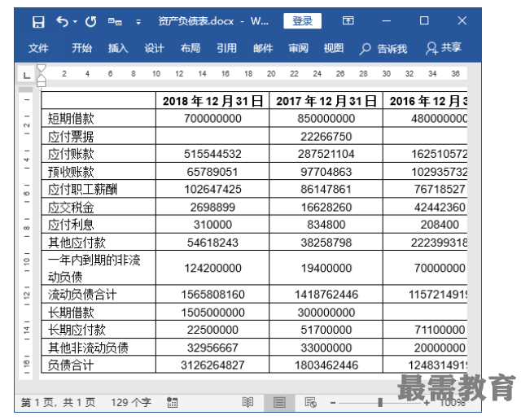Open the 插入 ribbon tab
521x420 pixels.
coord(118,48)
